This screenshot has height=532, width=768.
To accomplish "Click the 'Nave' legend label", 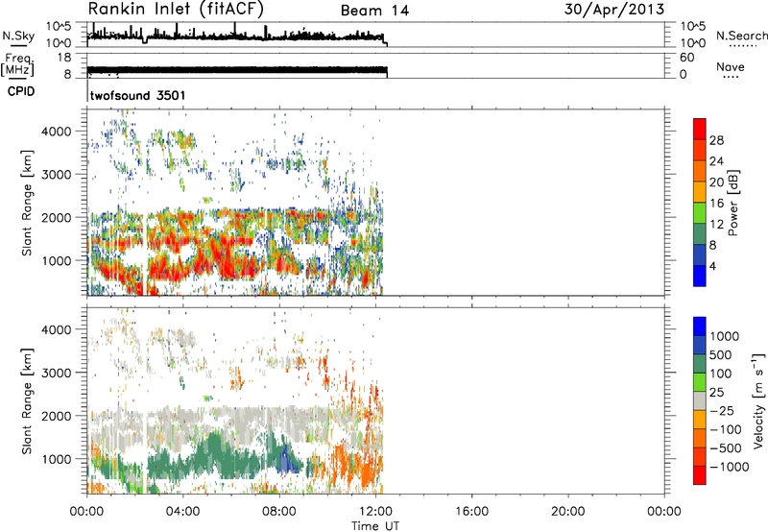I will [731, 66].
